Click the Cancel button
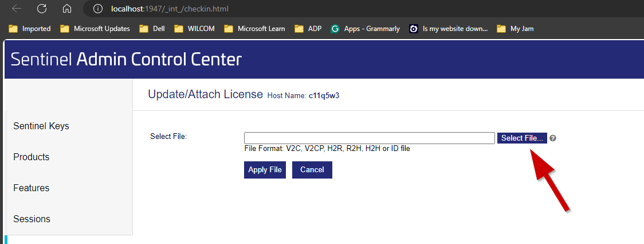 coord(312,170)
